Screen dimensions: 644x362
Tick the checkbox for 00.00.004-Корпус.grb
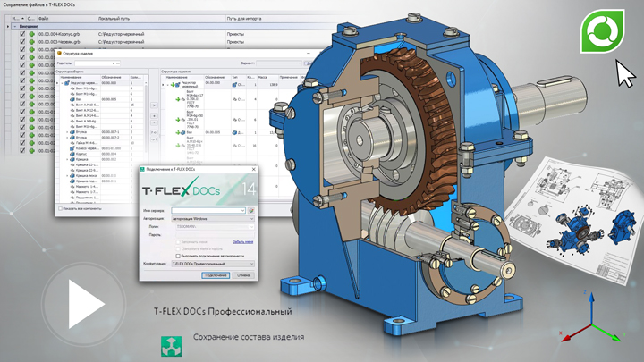tap(22, 34)
